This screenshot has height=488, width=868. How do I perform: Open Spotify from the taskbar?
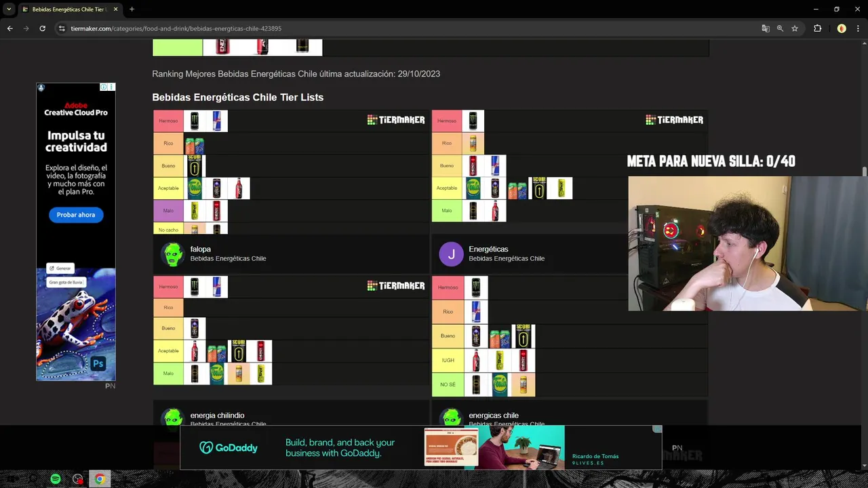(56, 479)
